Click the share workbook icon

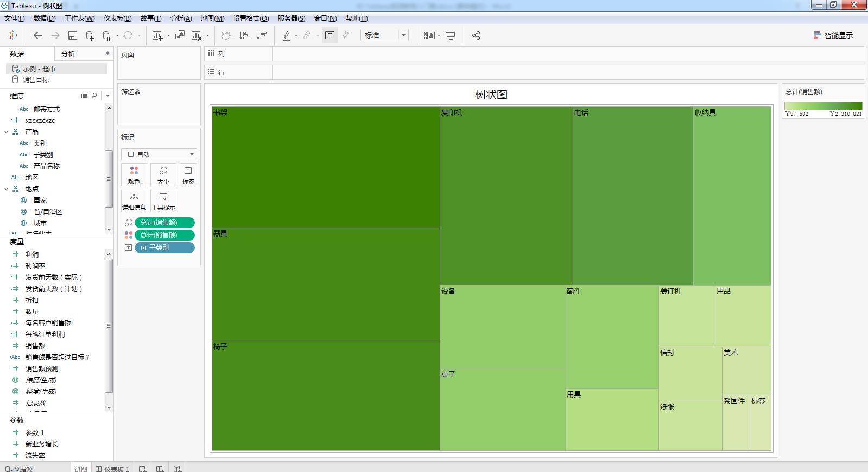[x=476, y=35]
